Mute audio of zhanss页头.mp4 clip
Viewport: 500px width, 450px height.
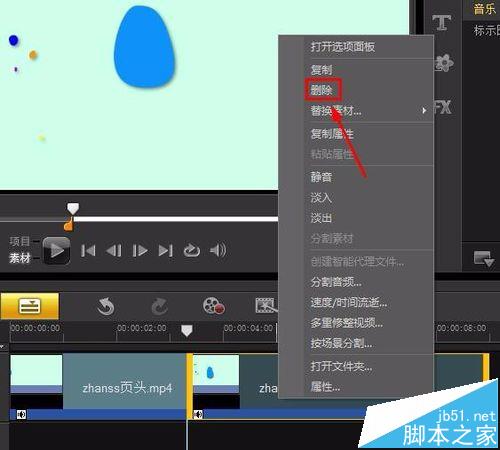(x=21, y=414)
